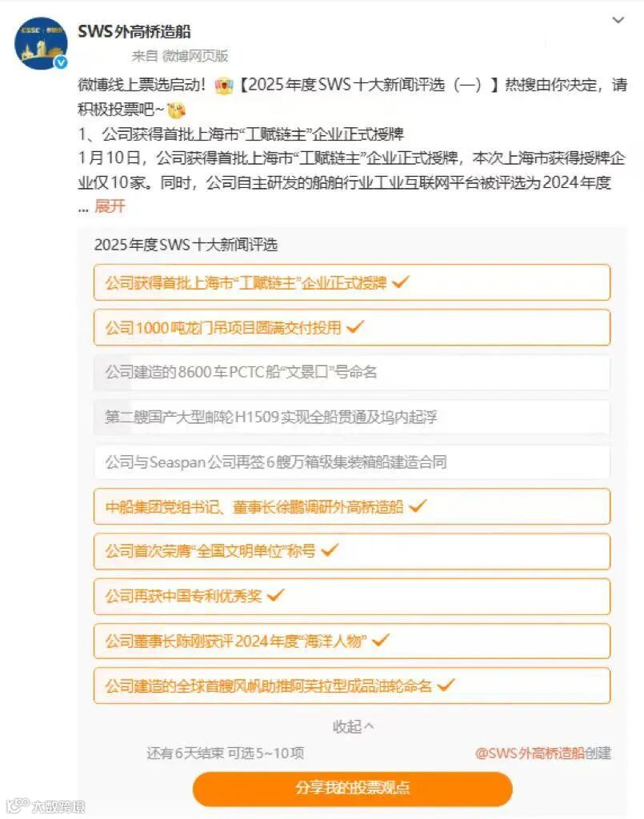The image size is (644, 819).
Task: Deselect the 1000吨龙门吊项目 poll option
Action: tap(352, 327)
